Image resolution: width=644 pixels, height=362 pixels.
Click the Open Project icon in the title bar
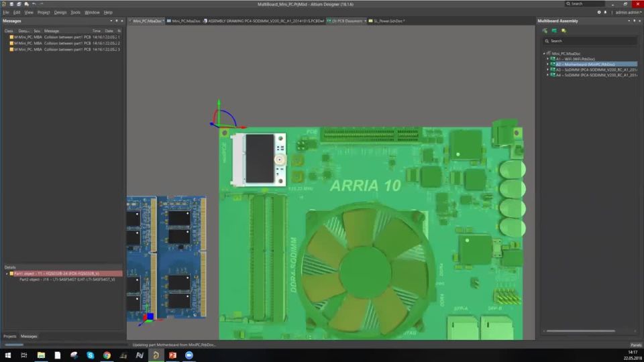[x=26, y=4]
